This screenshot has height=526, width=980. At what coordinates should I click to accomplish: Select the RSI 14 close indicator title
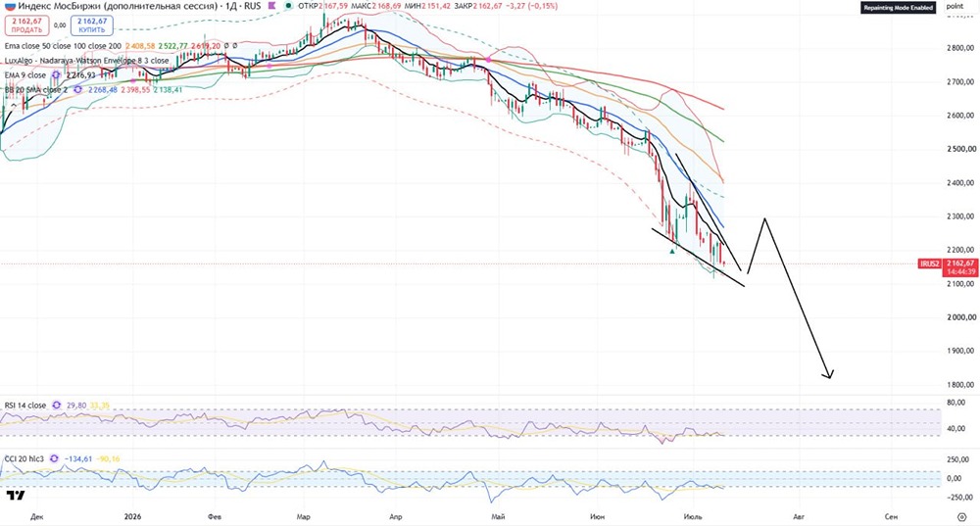25,406
